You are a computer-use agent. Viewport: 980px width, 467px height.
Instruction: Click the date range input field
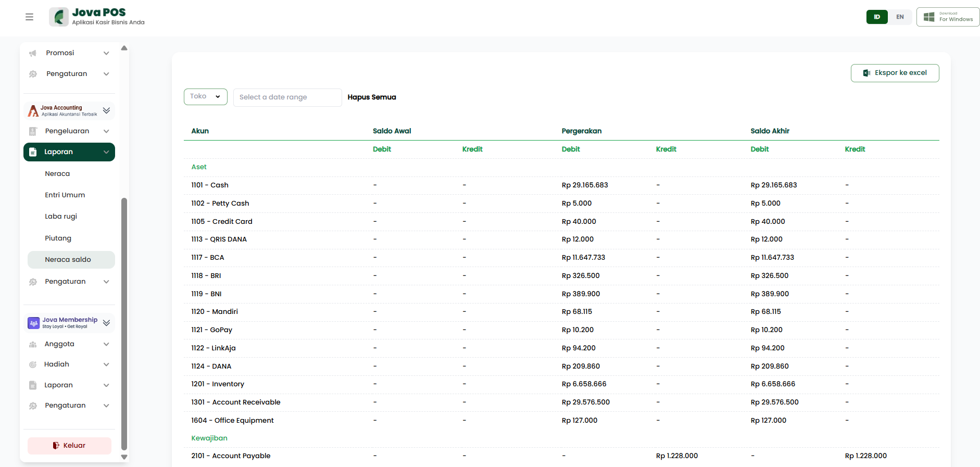(287, 97)
